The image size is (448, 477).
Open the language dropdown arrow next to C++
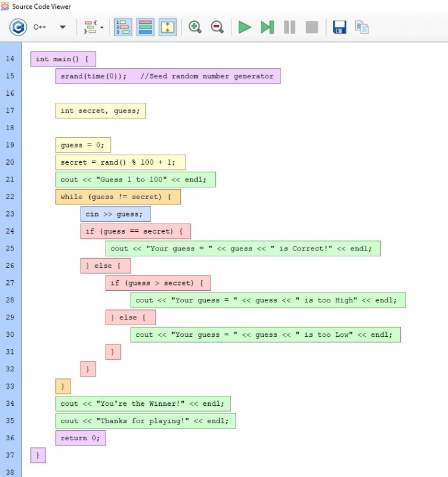(62, 27)
